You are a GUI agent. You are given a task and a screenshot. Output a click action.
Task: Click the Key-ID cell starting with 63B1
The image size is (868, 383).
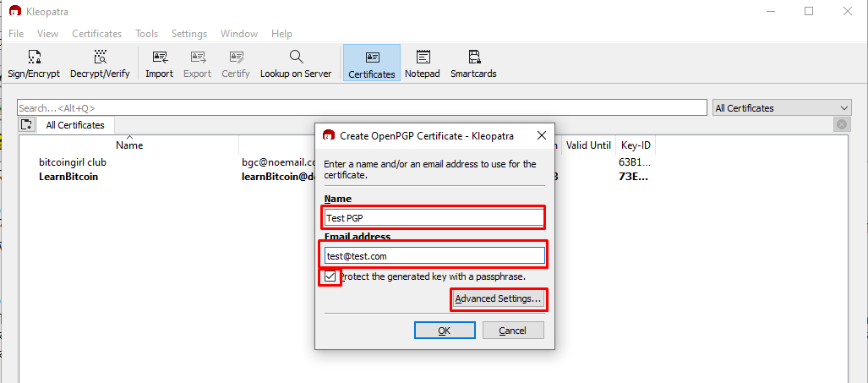click(x=635, y=162)
